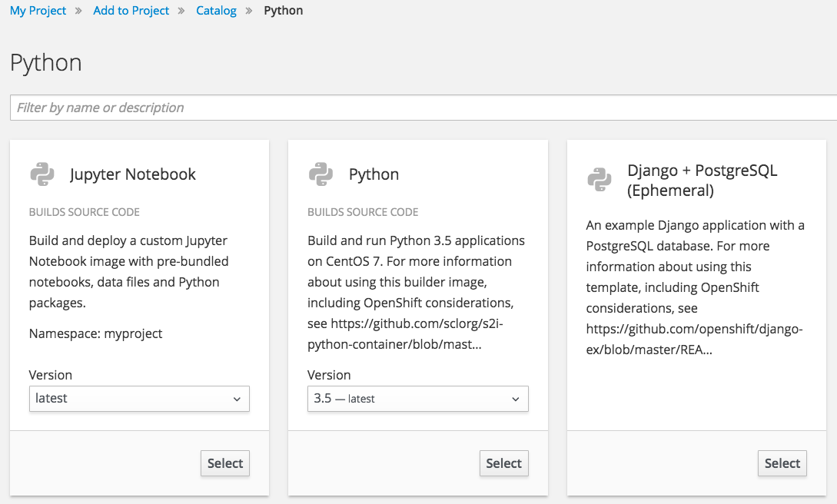Image resolution: width=837 pixels, height=504 pixels.
Task: Click the Jupyter Notebook Python logo icon
Action: point(42,174)
